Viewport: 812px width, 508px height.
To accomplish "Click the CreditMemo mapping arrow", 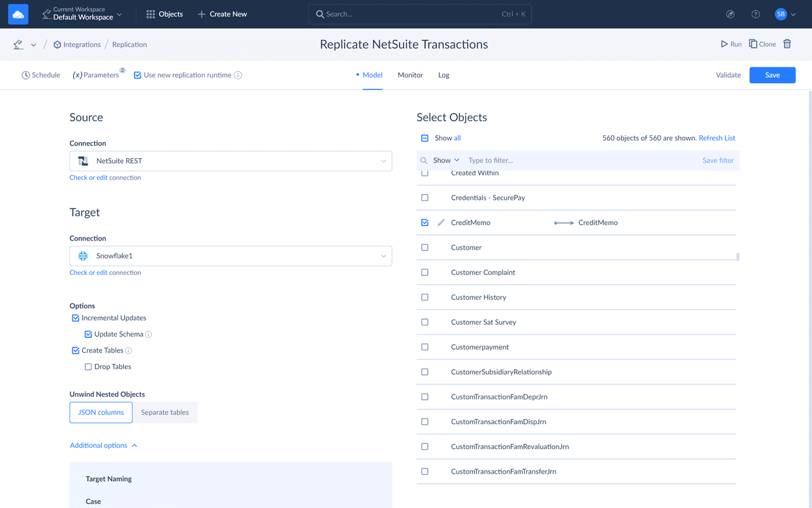I will click(564, 223).
